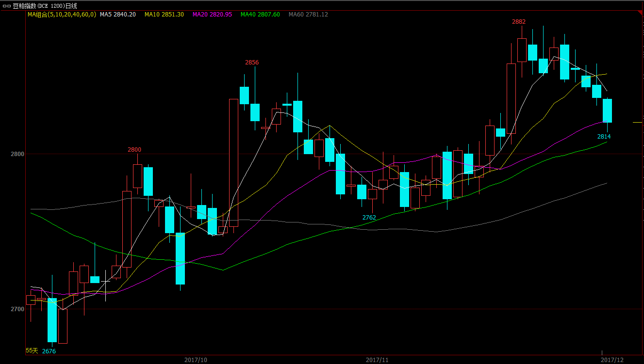The height and width of the screenshot is (364, 644).
Task: Click the 2700 price axis label
Action: [x=17, y=309]
